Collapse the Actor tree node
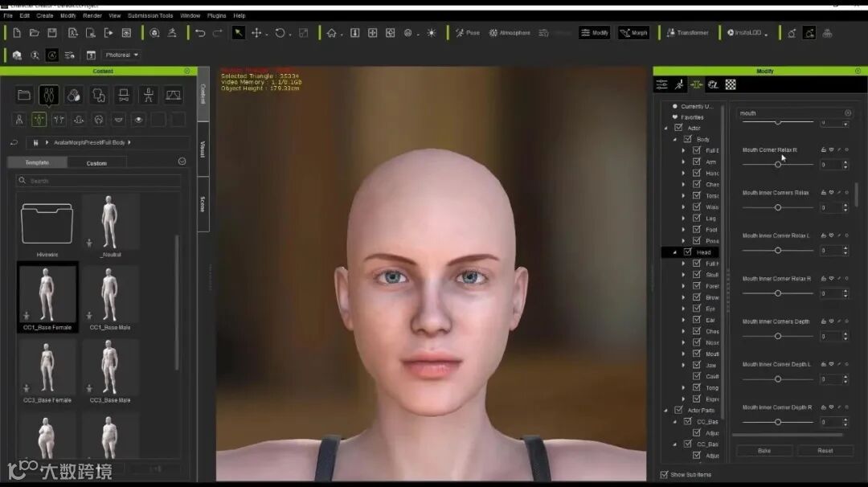Viewport: 868px width, 487px height. click(x=666, y=128)
